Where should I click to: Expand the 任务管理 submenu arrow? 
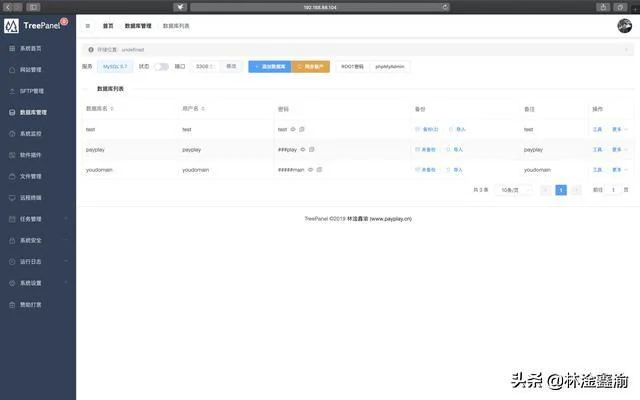coord(66,219)
